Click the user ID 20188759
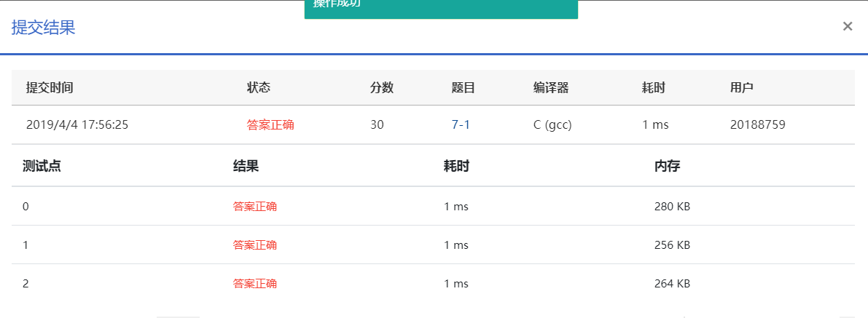This screenshot has height=318, width=868. point(758,125)
